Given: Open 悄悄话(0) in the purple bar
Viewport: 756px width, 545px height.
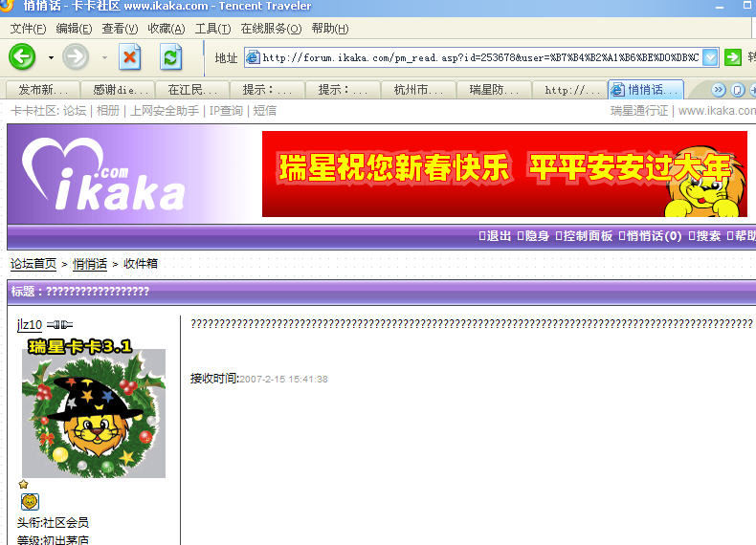Looking at the screenshot, I should [x=654, y=236].
